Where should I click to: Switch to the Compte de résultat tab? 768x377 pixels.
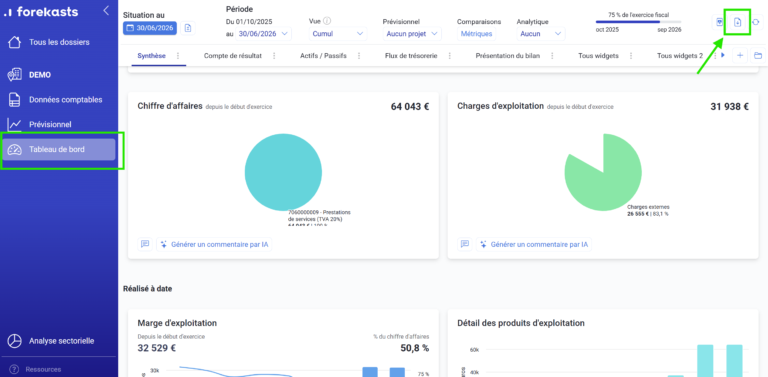point(233,56)
